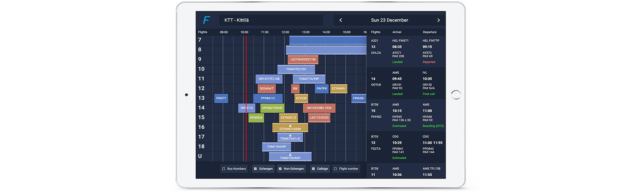The image size is (644, 191).
Task: Select the Sun 23 December date label
Action: (389, 20)
